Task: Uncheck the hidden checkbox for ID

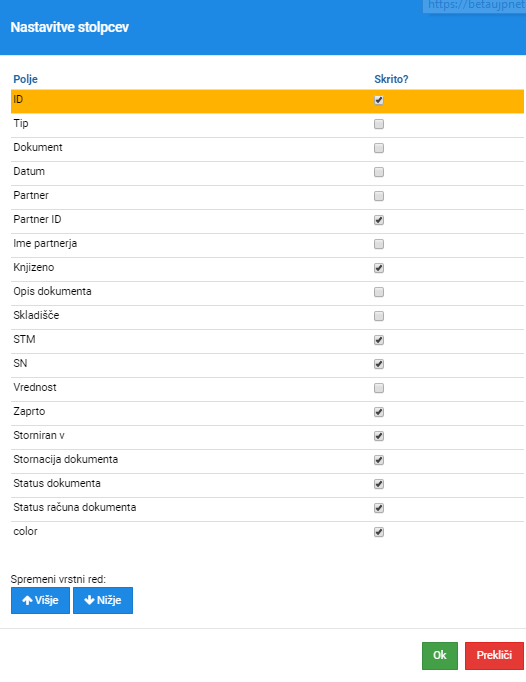Action: tap(379, 100)
